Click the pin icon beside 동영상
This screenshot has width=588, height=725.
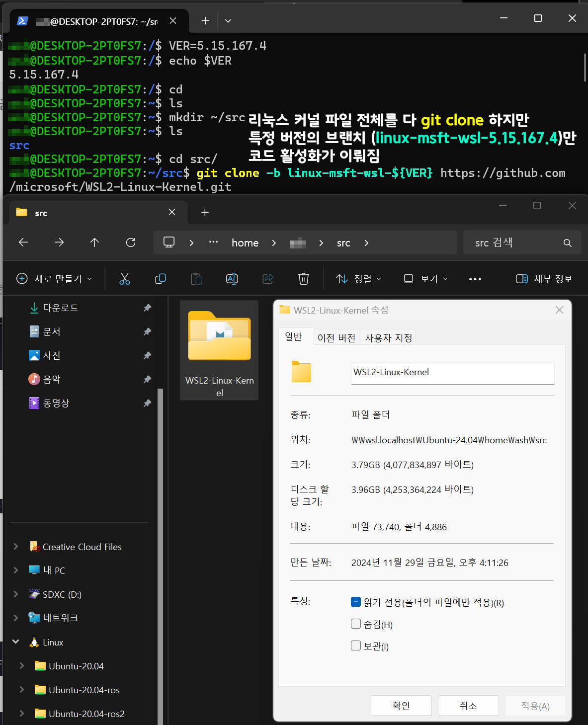(x=147, y=403)
